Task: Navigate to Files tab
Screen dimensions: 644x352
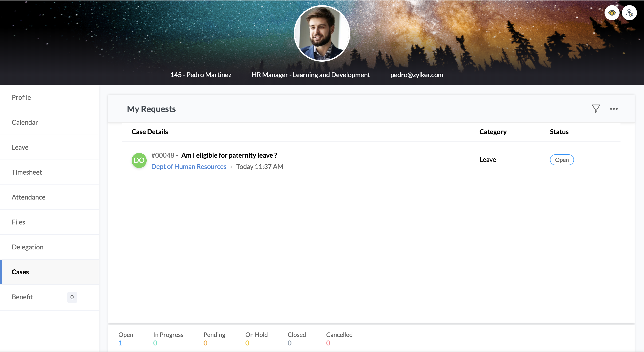Action: (18, 222)
